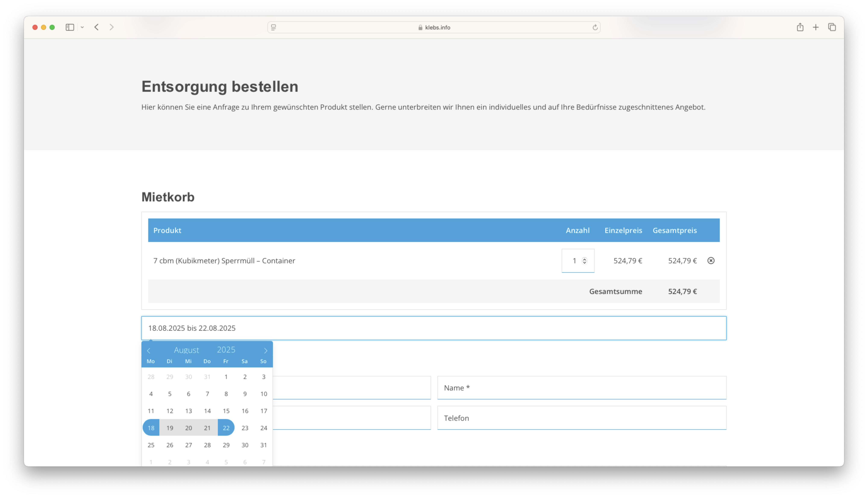
Task: Focus the Name input field
Action: [582, 388]
